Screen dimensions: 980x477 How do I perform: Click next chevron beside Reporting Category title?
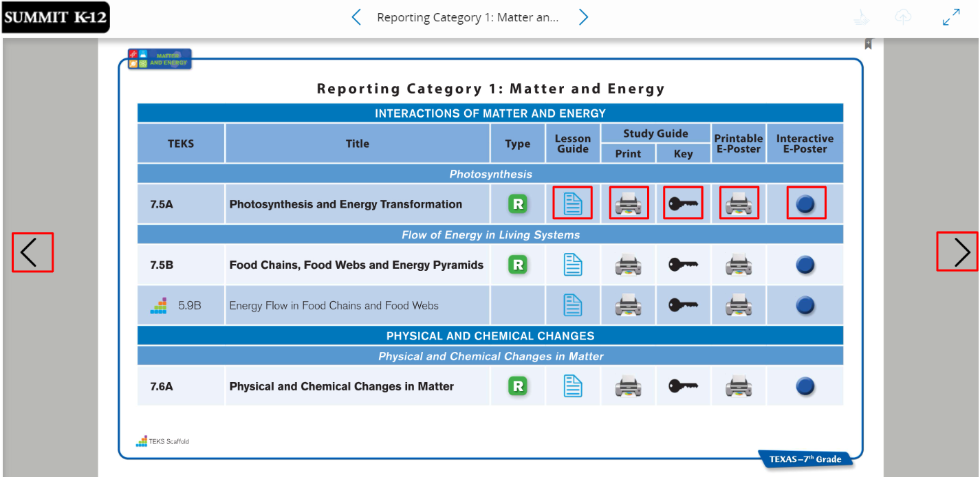coord(583,17)
